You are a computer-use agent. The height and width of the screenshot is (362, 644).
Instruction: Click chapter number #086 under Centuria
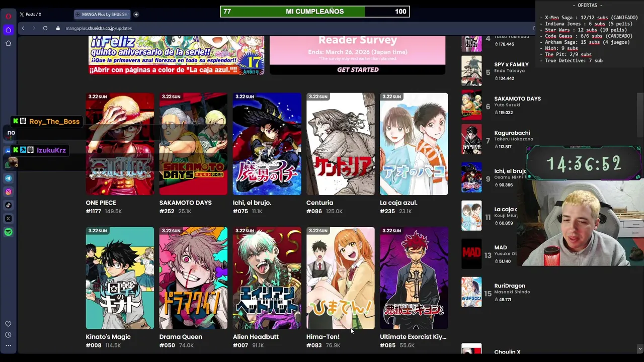click(x=314, y=211)
